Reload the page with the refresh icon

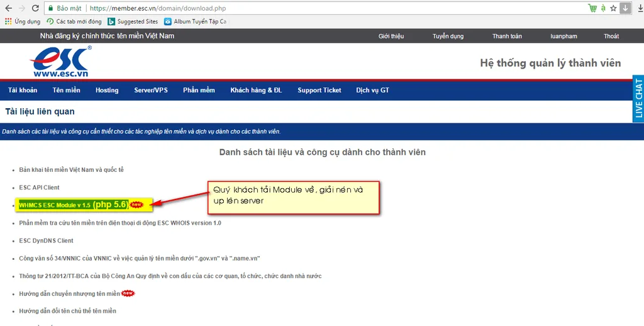[x=35, y=8]
